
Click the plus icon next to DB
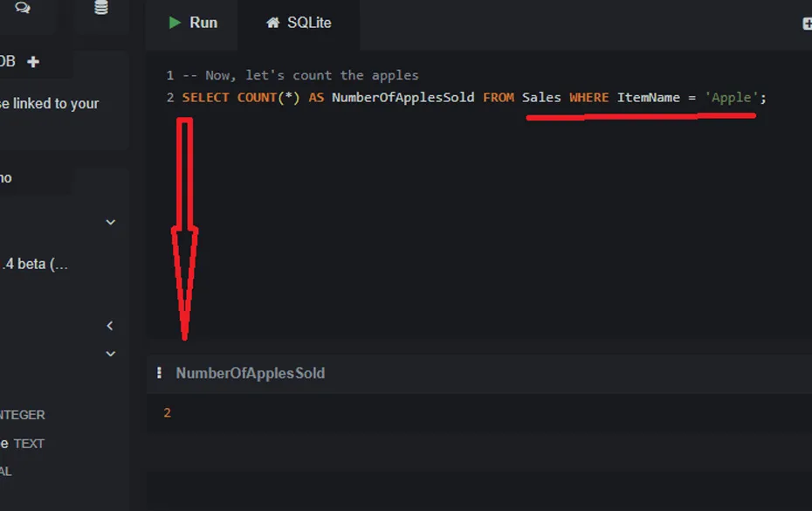pos(33,62)
